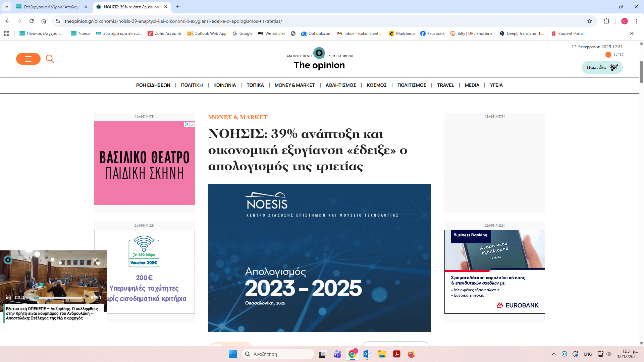The height and width of the screenshot is (362, 644).
Task: Open site information icon in address bar
Action: 58,21
